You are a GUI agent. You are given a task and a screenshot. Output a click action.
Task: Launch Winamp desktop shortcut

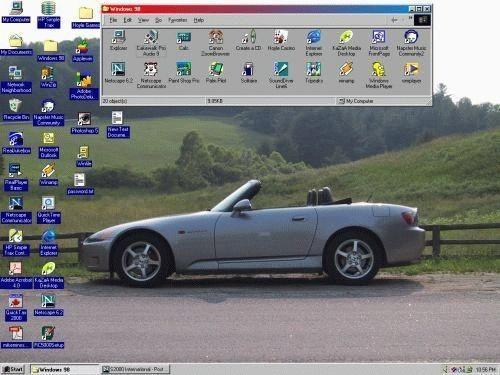point(49,174)
